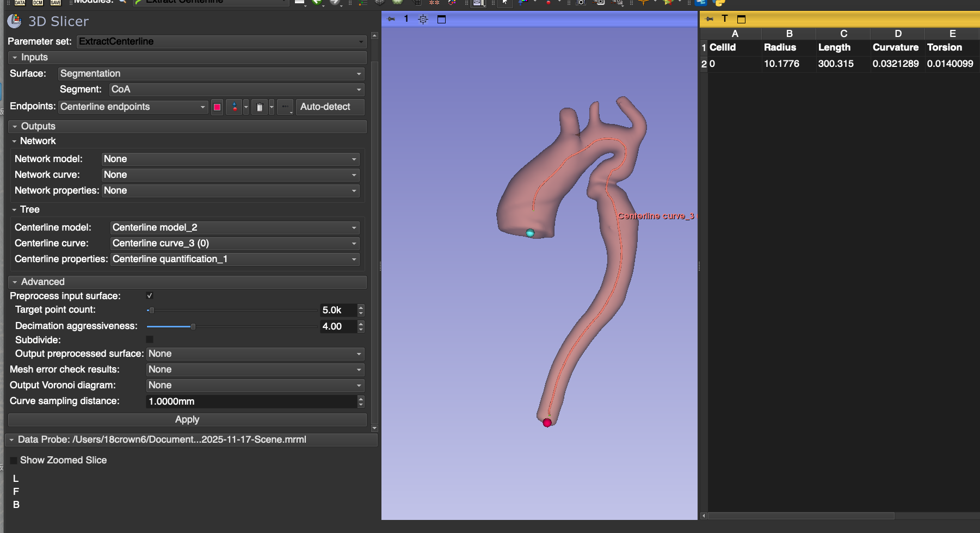Click the pin icon in the table view
Viewport: 980px width, 533px height.
709,19
